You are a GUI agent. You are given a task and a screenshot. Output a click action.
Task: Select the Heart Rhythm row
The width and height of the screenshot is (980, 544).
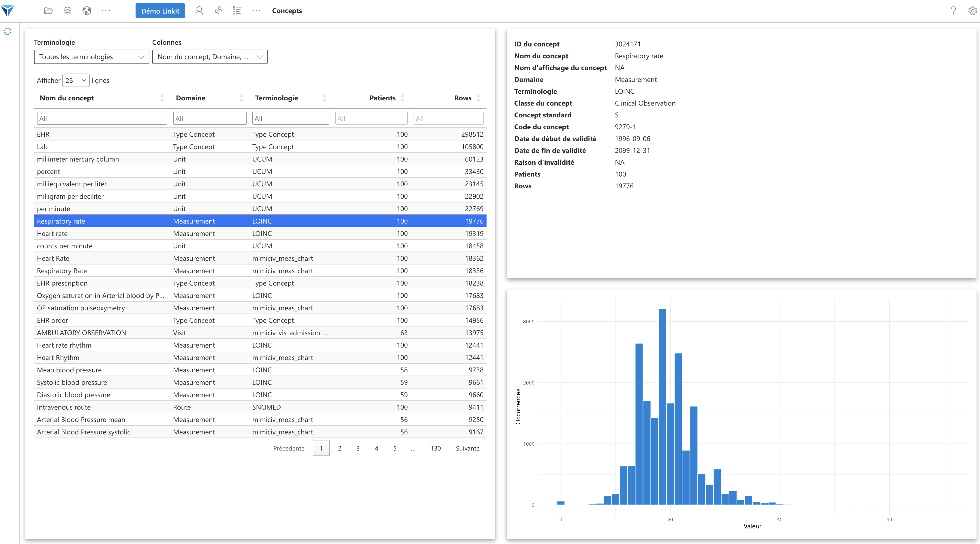[260, 358]
